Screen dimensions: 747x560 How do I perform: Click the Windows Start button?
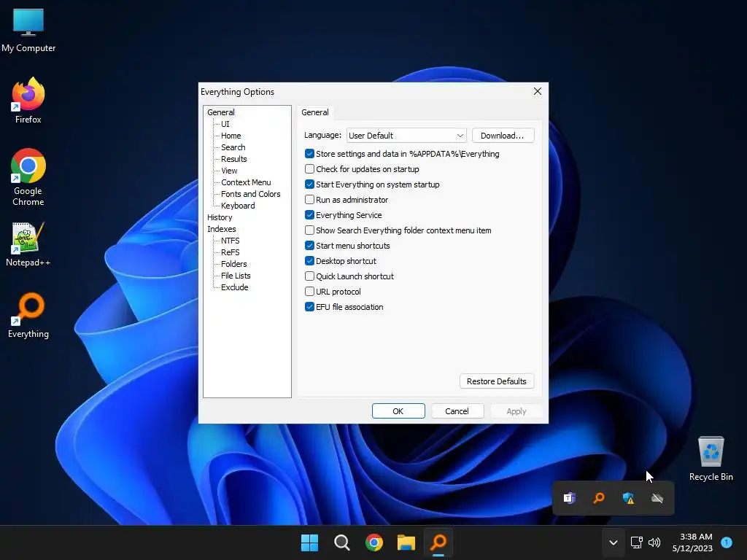[x=309, y=542]
